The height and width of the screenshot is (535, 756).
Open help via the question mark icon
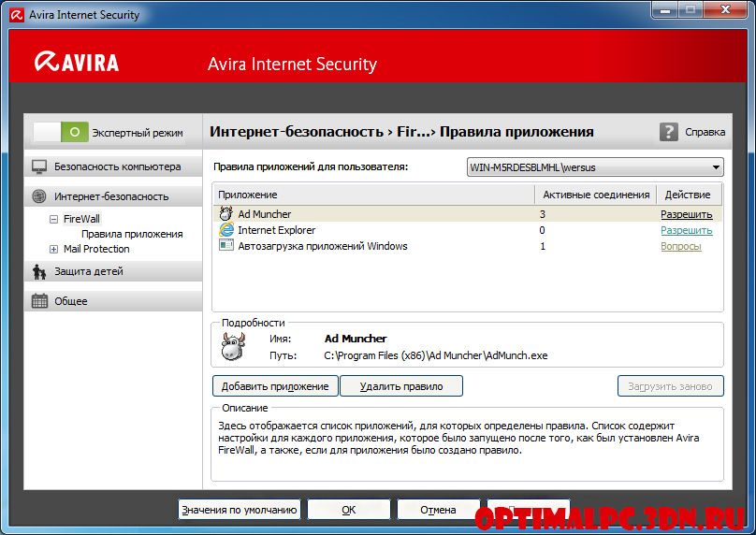(669, 132)
